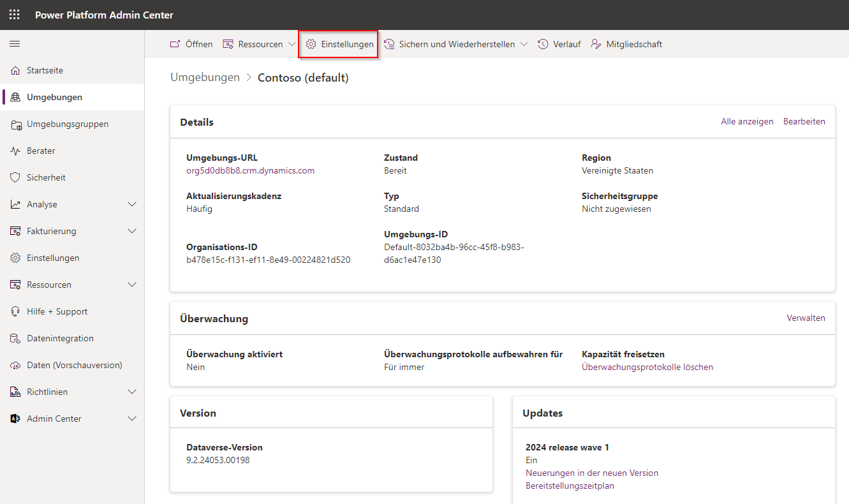Click the Ressourcen icon in the sidebar
The width and height of the screenshot is (849, 504).
click(x=15, y=285)
